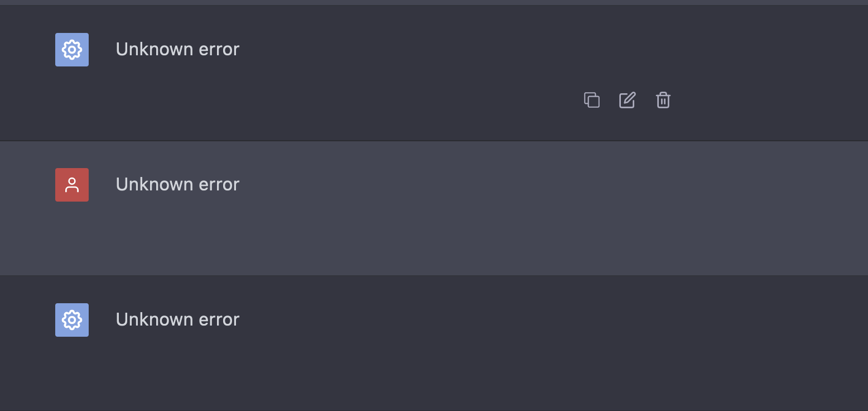The height and width of the screenshot is (411, 868).
Task: Delete the first message with trash icon
Action: [x=663, y=100]
